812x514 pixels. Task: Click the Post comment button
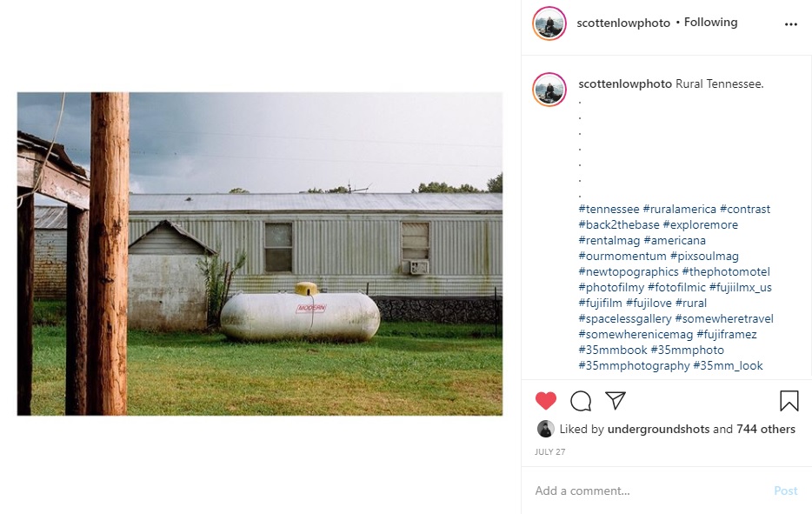pyautogui.click(x=786, y=491)
